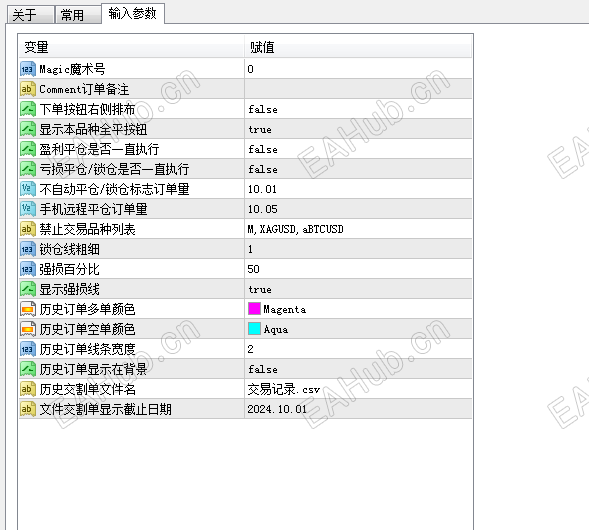Click the color icon beside 历史订单空单颜色

point(28,329)
